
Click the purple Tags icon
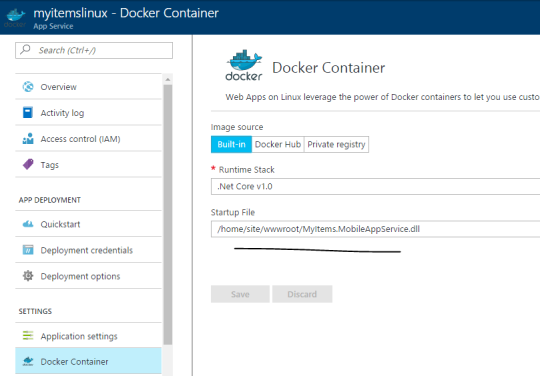(x=28, y=164)
